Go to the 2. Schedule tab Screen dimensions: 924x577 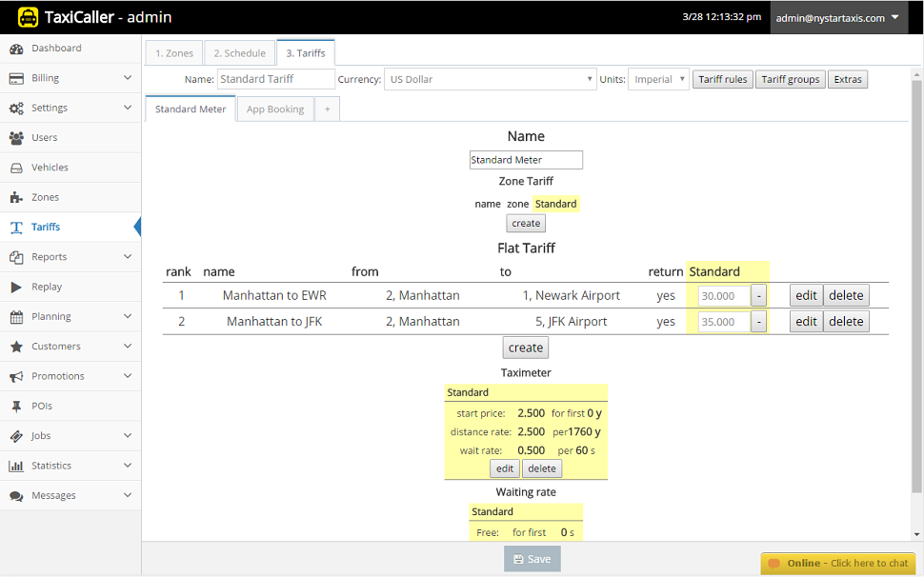tap(239, 53)
